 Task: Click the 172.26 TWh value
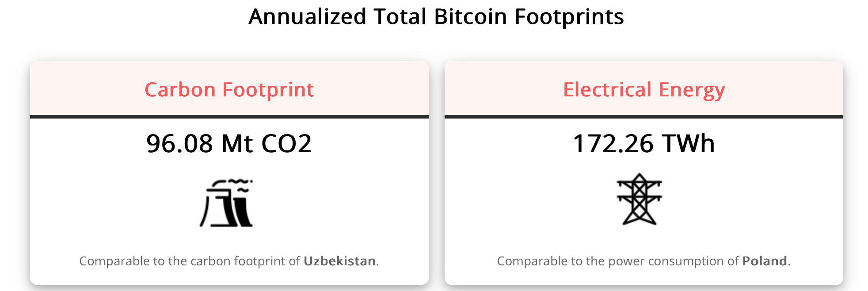pos(644,143)
